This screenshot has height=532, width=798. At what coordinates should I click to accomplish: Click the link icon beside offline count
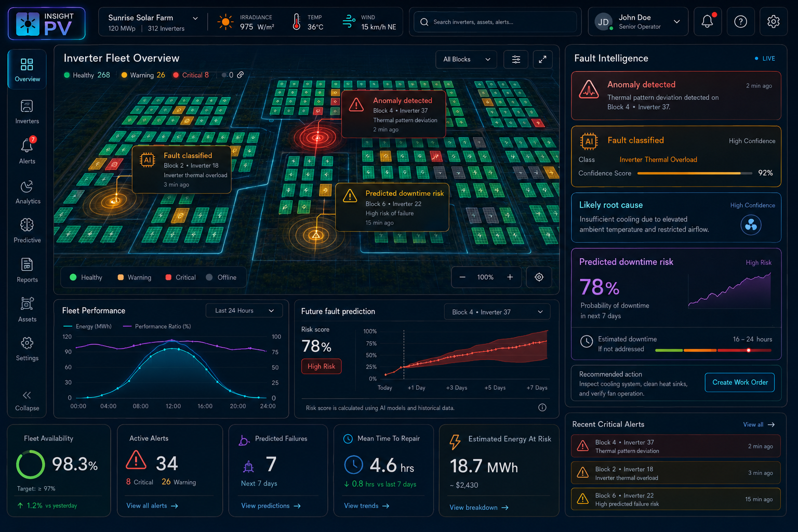241,75
